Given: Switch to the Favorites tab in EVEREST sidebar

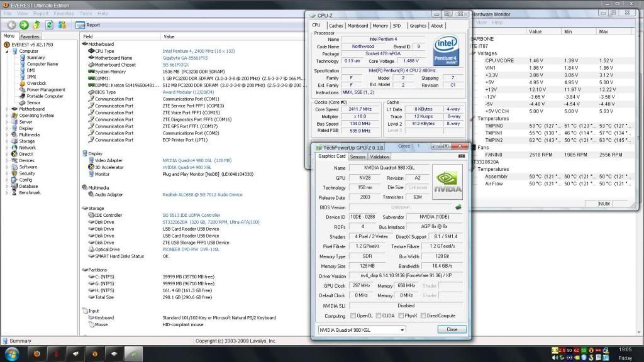Looking at the screenshot, I should pyautogui.click(x=30, y=36).
